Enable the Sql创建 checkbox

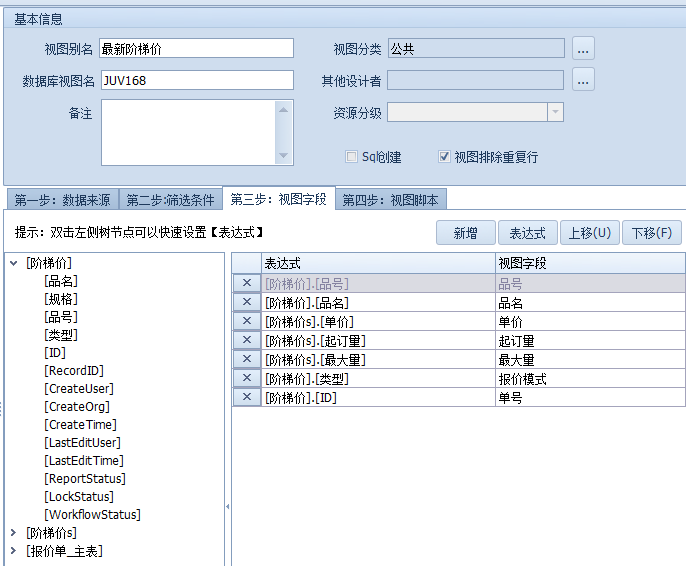click(351, 157)
